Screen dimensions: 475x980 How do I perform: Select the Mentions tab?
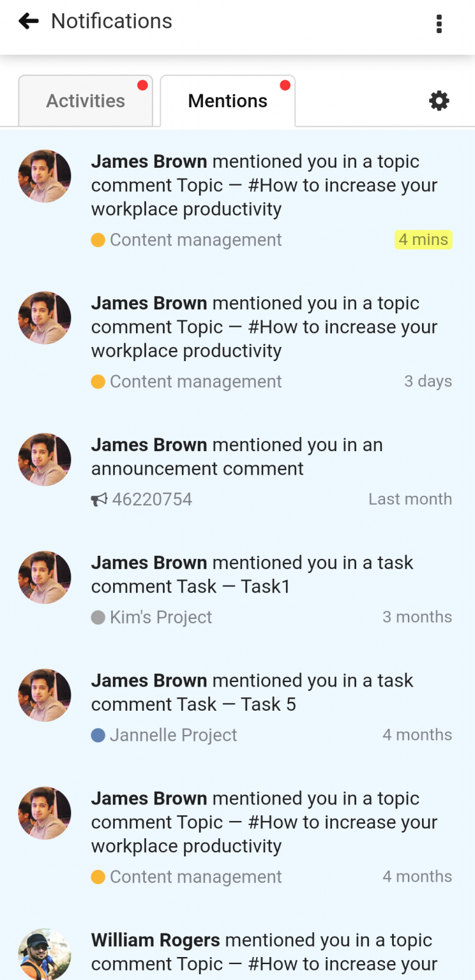click(x=227, y=100)
